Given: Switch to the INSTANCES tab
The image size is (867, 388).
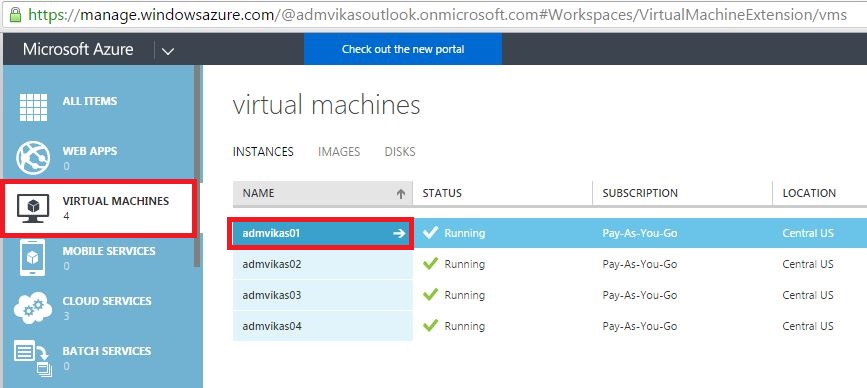Looking at the screenshot, I should pyautogui.click(x=263, y=151).
